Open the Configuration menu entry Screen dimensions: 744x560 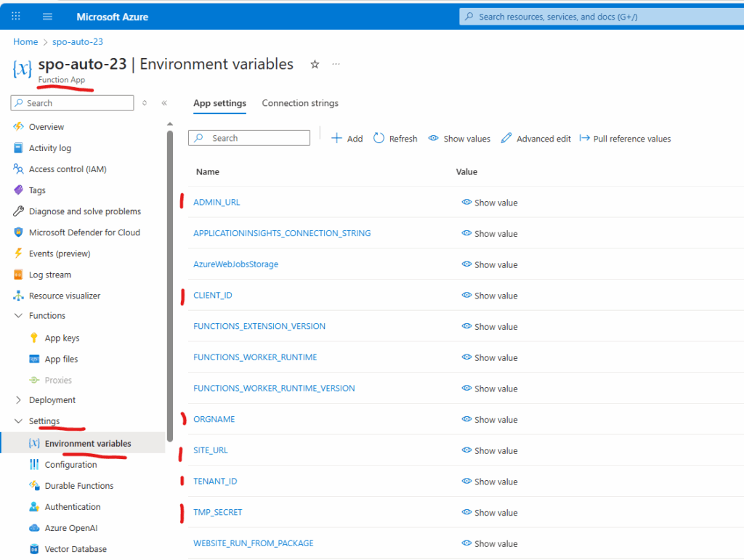[70, 464]
